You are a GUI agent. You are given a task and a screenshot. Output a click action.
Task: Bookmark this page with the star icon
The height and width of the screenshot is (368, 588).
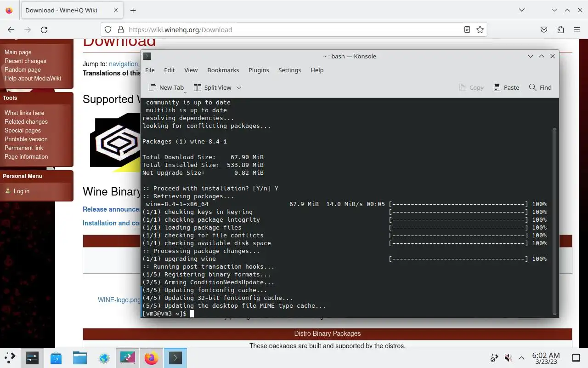click(x=480, y=29)
